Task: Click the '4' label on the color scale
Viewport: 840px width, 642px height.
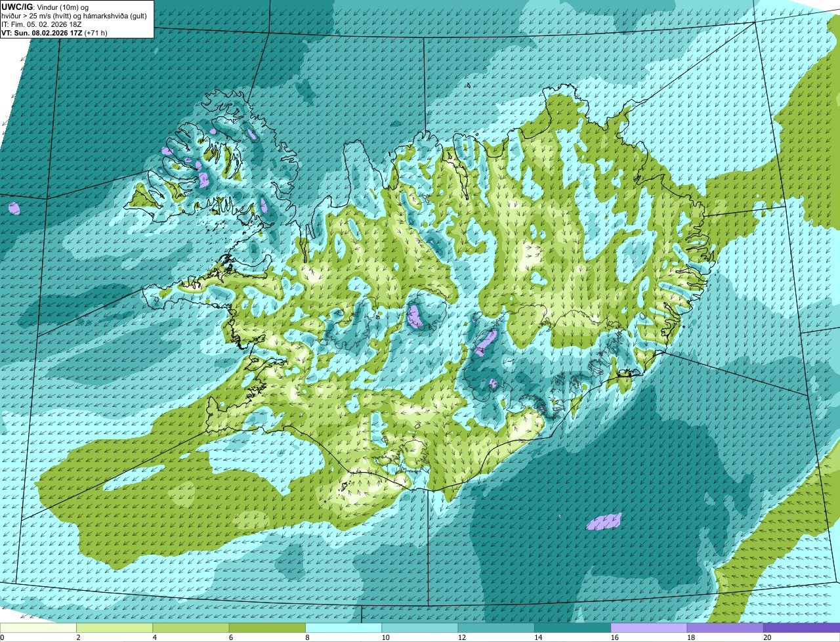Action: click(x=155, y=637)
